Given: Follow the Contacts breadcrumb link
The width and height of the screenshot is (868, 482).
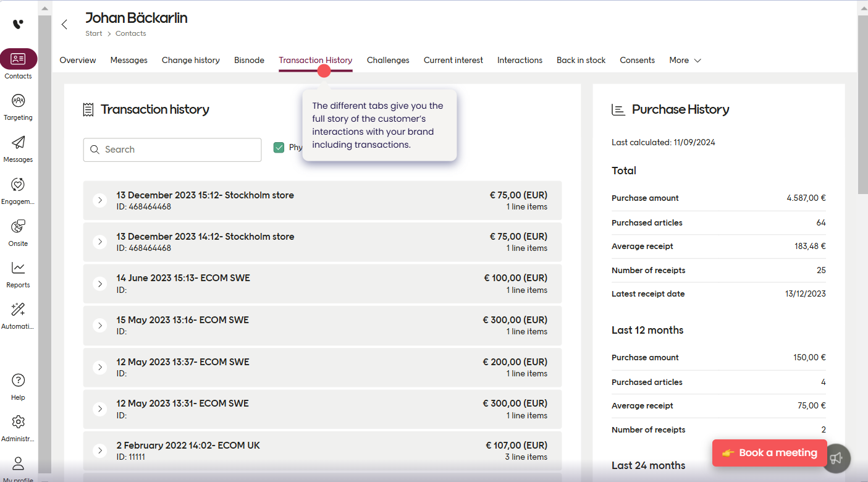Looking at the screenshot, I should 131,33.
